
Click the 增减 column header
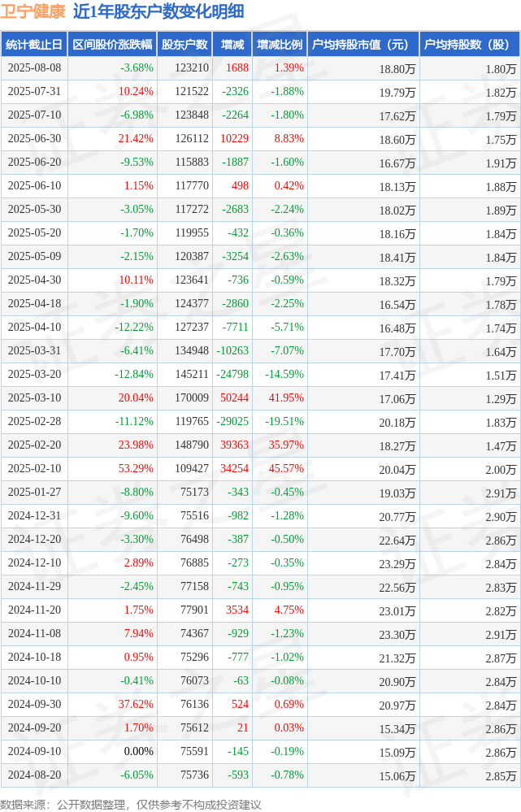232,45
